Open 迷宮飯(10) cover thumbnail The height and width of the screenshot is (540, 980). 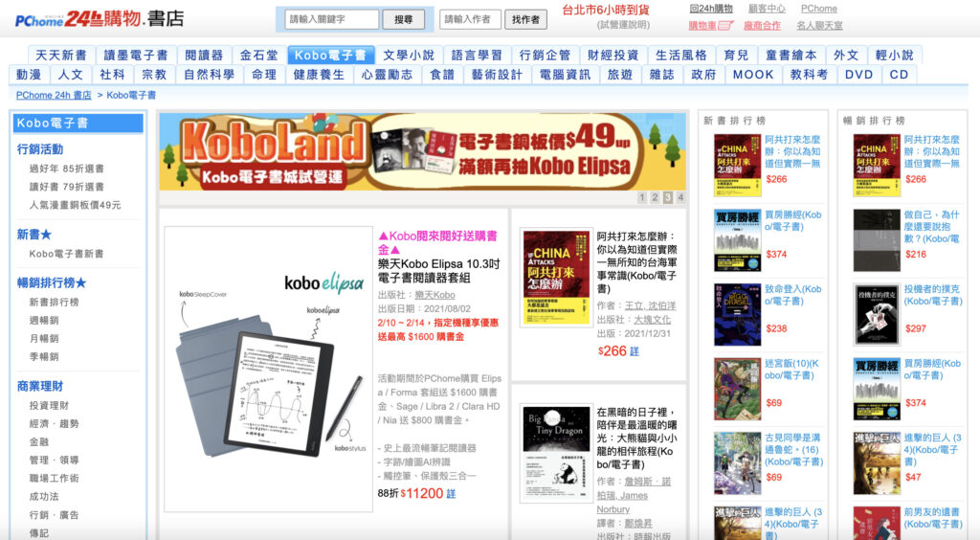point(738,389)
